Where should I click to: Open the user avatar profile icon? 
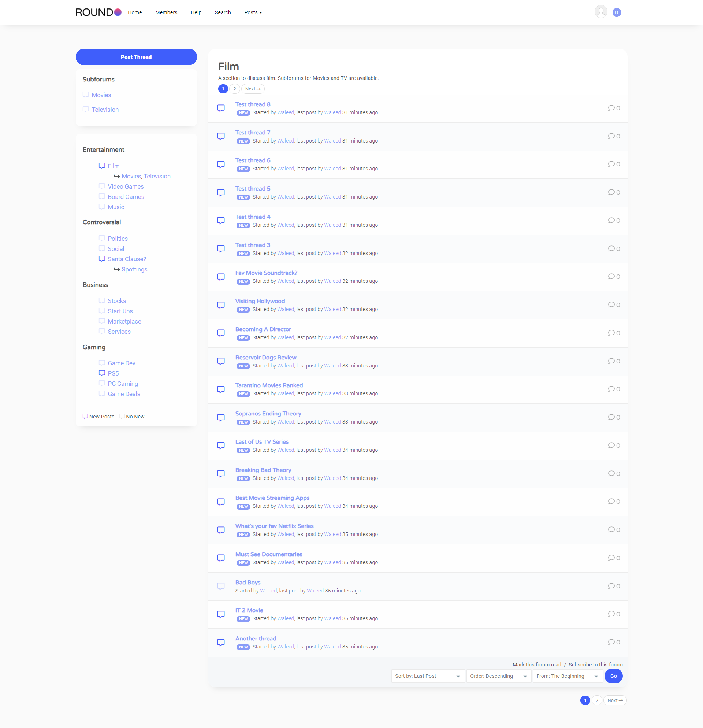pyautogui.click(x=600, y=12)
